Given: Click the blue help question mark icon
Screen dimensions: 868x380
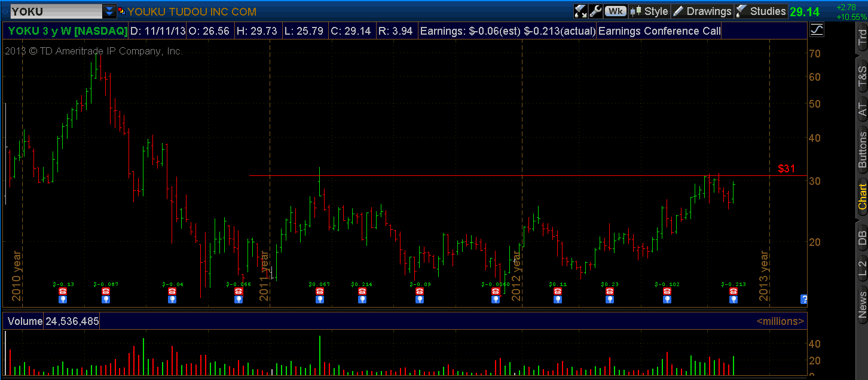Looking at the screenshot, I should click(x=804, y=299).
